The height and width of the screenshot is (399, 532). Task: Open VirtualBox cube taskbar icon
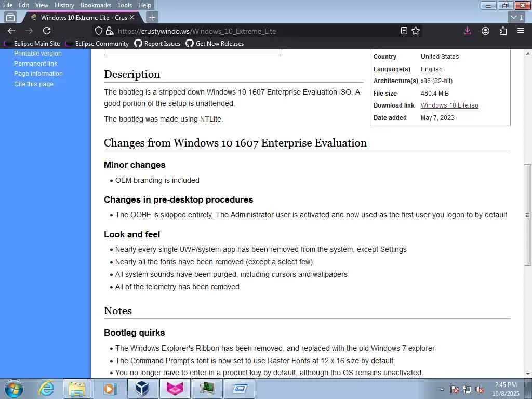click(x=142, y=389)
